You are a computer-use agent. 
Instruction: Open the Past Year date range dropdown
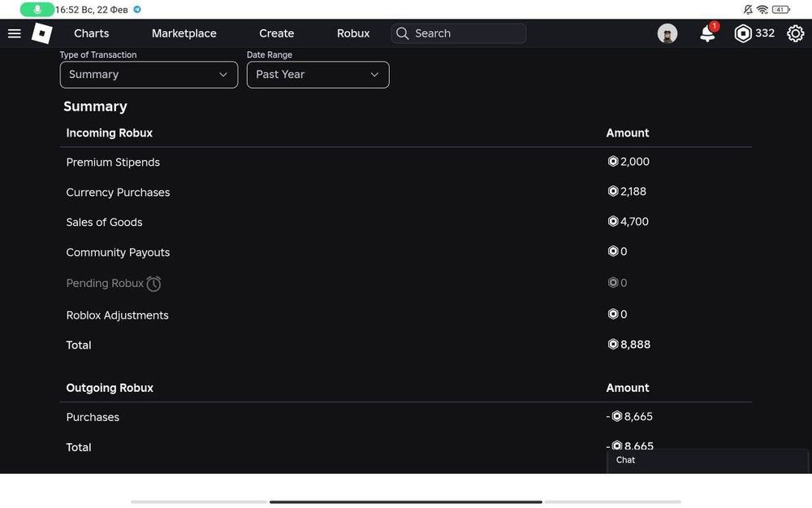(318, 75)
